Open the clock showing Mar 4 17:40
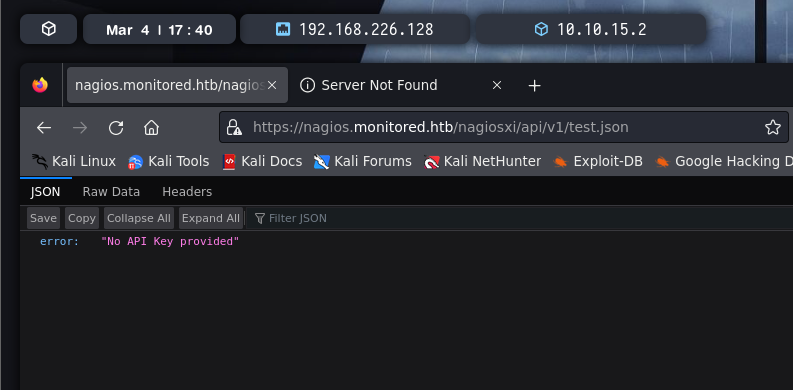Screen dimensions: 793x390 [159, 29]
